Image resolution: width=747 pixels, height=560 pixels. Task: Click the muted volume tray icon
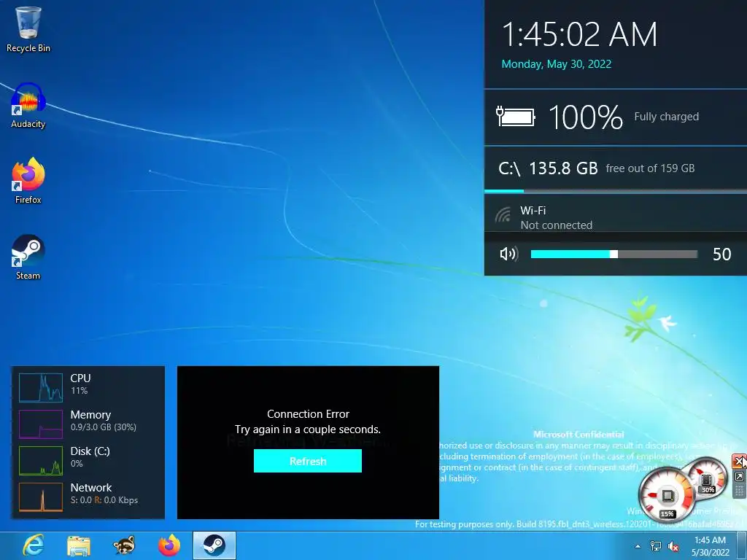[673, 546]
